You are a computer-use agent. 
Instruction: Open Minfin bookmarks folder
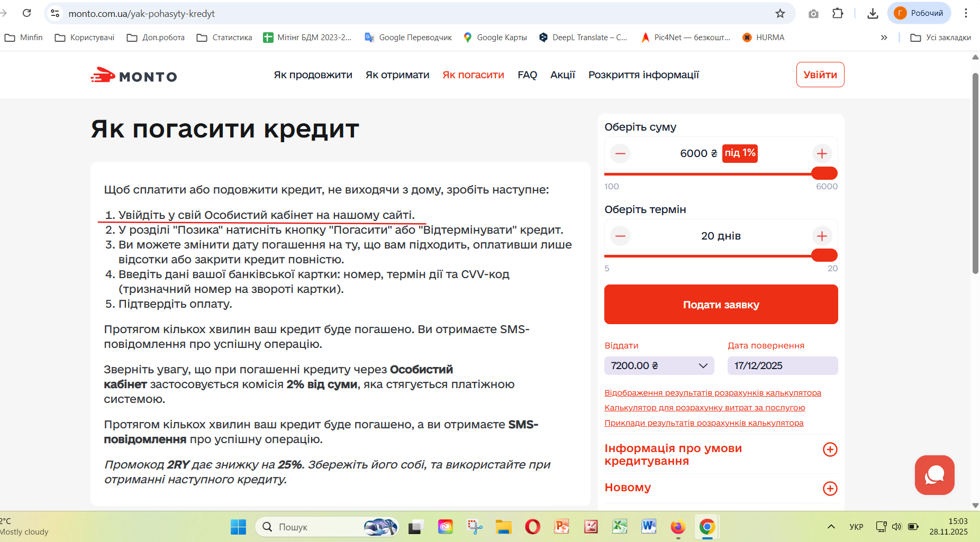(x=24, y=38)
